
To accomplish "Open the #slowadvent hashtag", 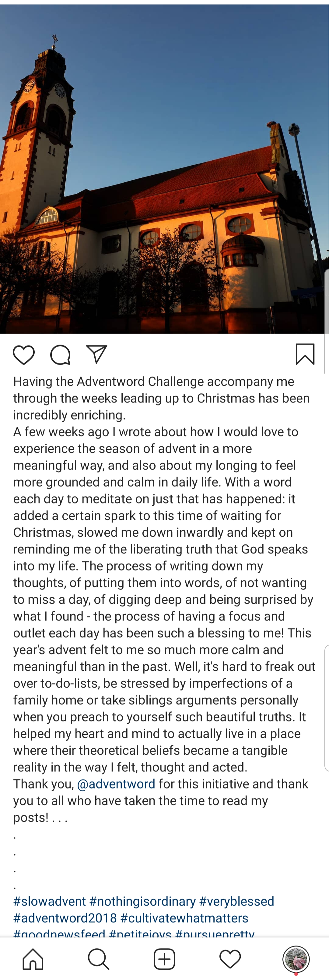I will click(x=49, y=902).
